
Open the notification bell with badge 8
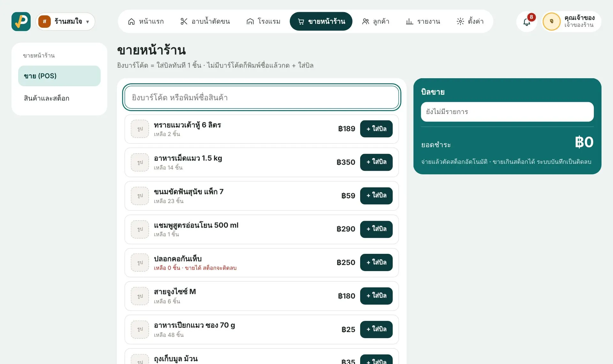pos(527,21)
